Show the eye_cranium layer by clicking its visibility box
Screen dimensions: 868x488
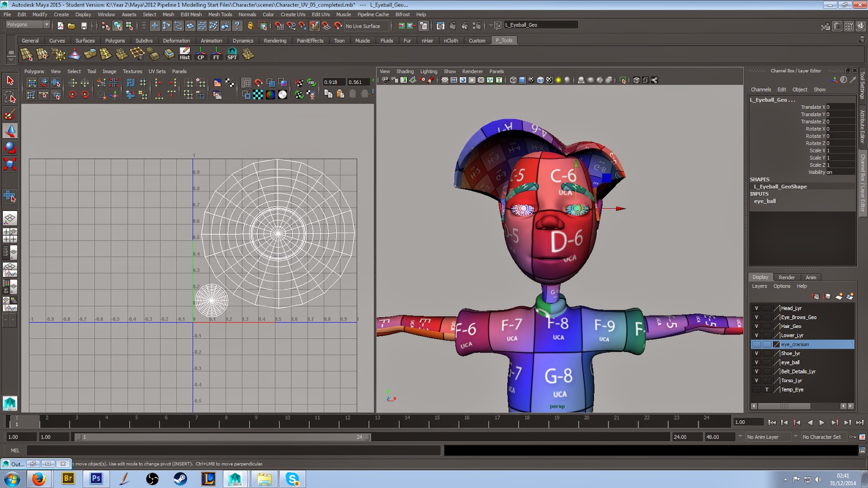756,344
